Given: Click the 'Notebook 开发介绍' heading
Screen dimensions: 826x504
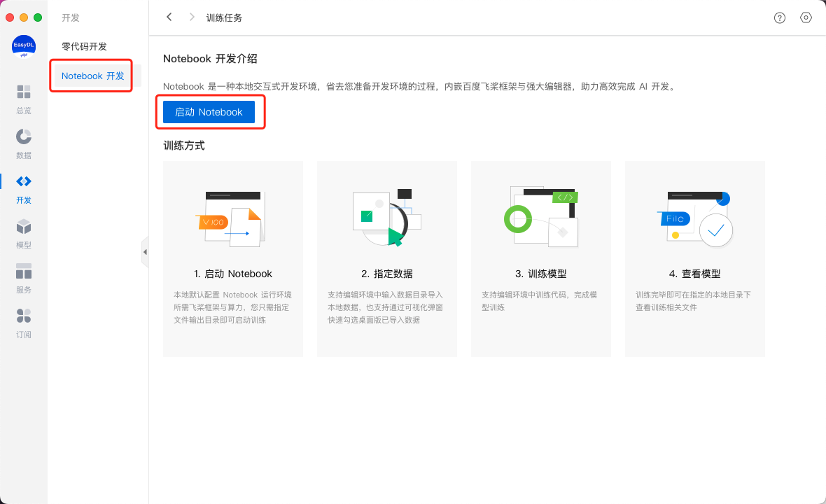Looking at the screenshot, I should (210, 59).
